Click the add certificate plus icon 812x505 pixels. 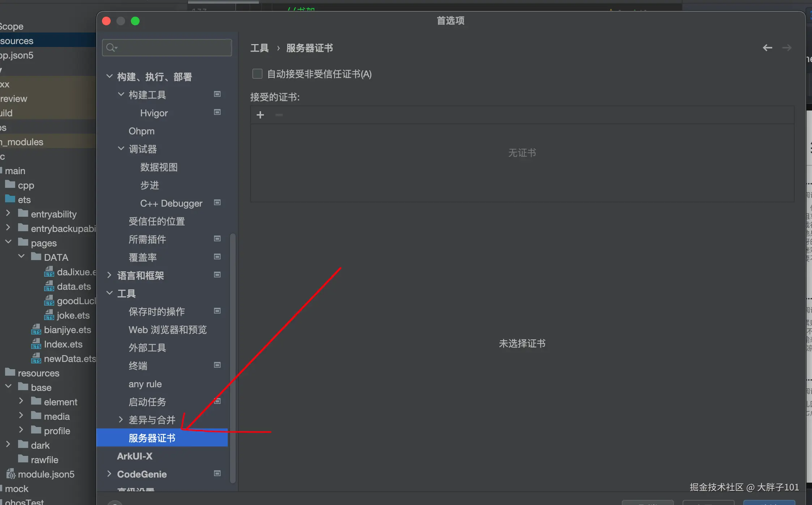260,115
